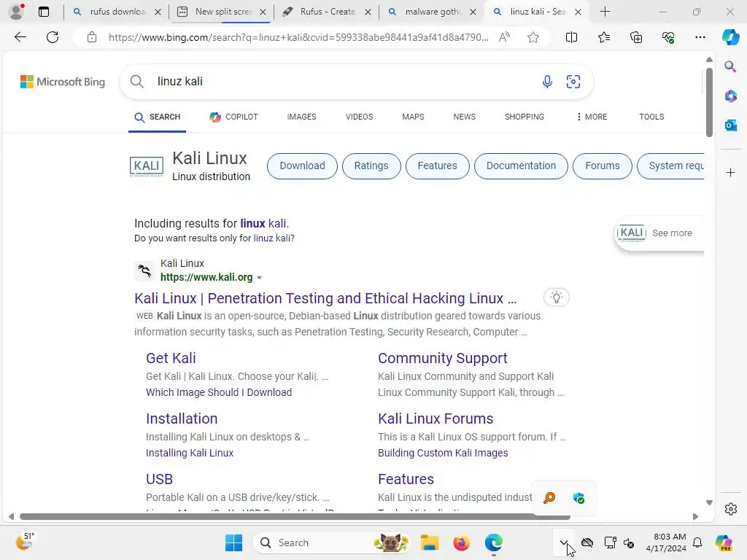Select the NEWS search tab
This screenshot has width=747, height=560.
click(x=465, y=117)
